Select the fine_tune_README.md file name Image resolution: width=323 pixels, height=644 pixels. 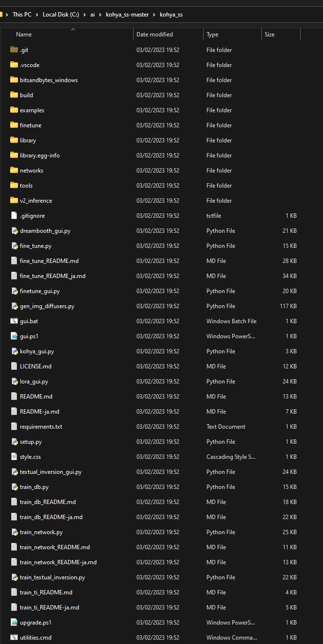point(49,261)
